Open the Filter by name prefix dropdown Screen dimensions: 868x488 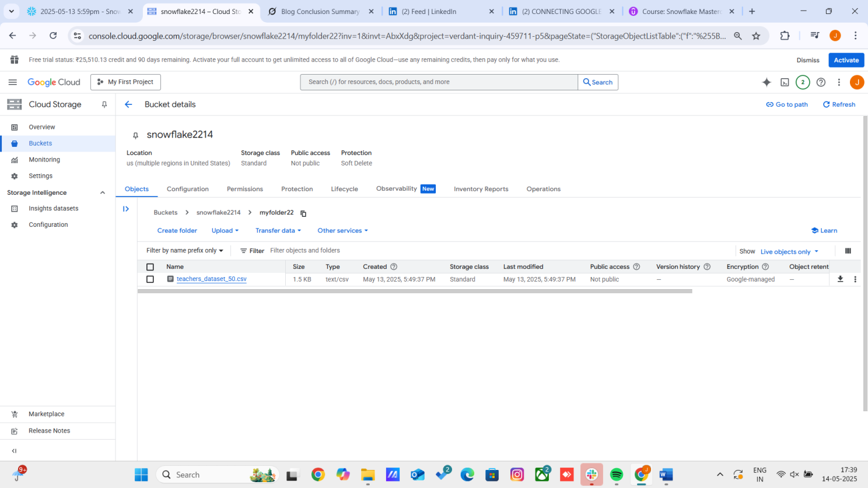click(185, 251)
